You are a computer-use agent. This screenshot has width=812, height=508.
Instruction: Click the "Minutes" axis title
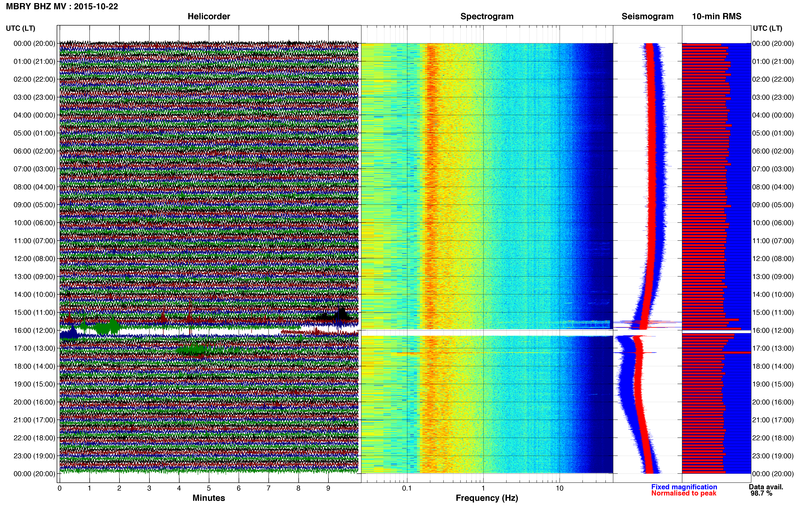pyautogui.click(x=209, y=498)
